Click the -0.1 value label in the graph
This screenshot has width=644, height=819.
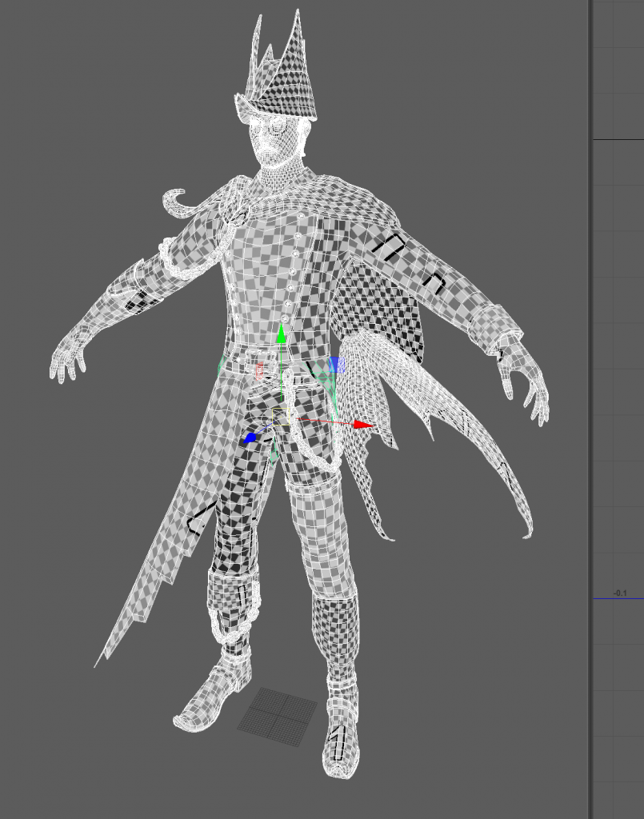point(620,593)
